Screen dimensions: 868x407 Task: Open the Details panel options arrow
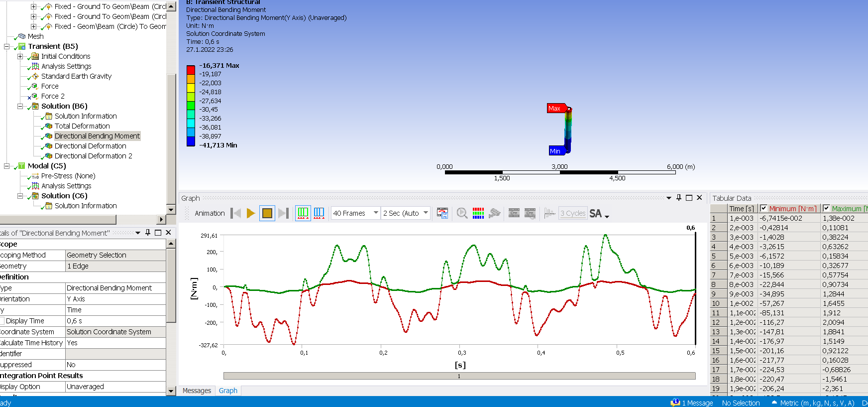click(x=138, y=233)
